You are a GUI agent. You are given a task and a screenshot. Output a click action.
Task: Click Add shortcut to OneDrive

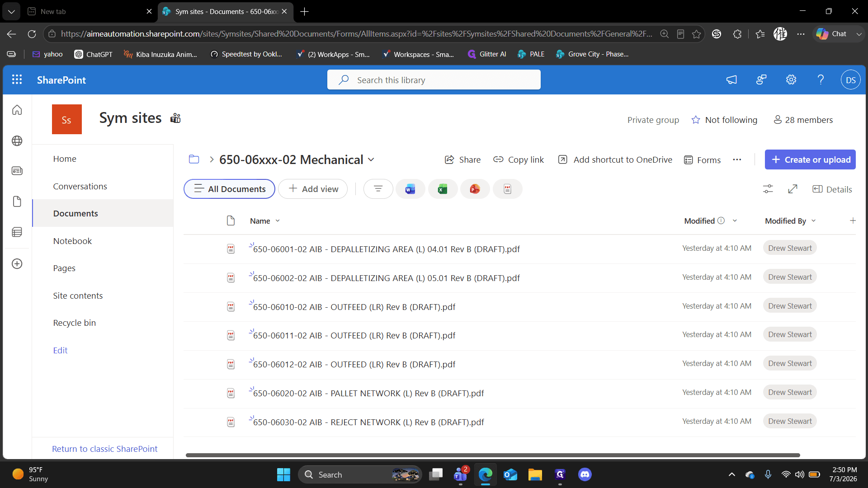coord(615,160)
